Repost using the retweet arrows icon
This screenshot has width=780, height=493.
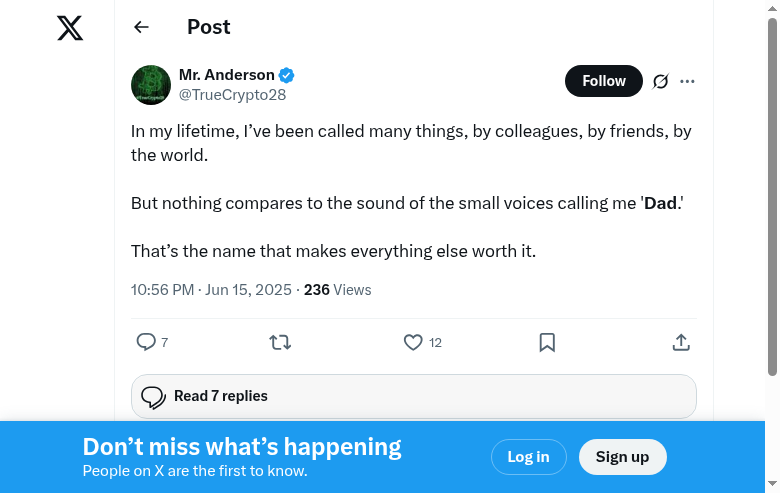tap(280, 342)
